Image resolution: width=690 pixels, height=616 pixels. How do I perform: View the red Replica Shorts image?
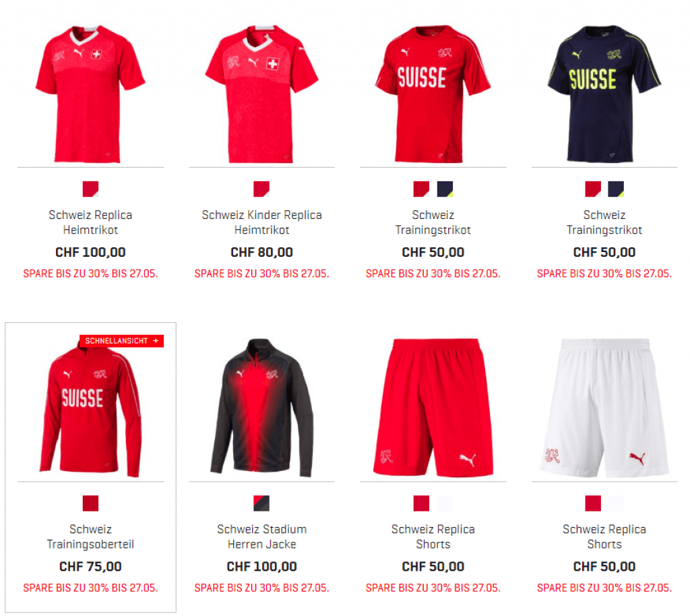[x=433, y=408]
